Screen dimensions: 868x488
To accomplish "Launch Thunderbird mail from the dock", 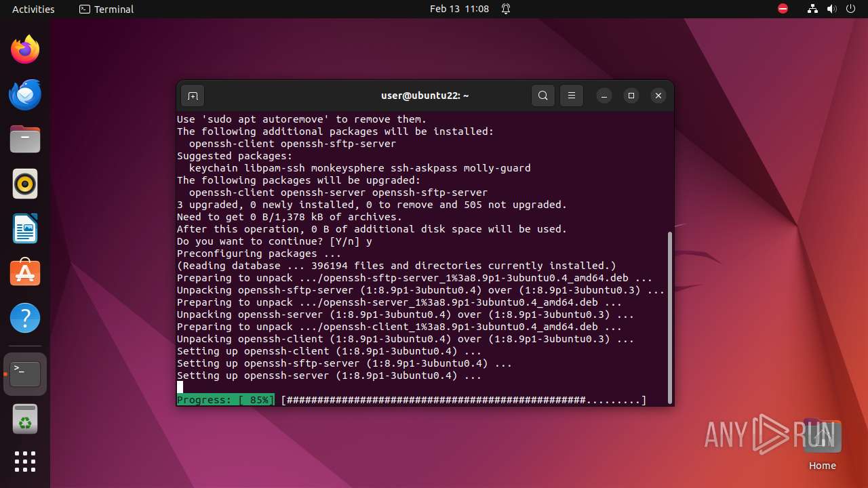I will click(25, 94).
